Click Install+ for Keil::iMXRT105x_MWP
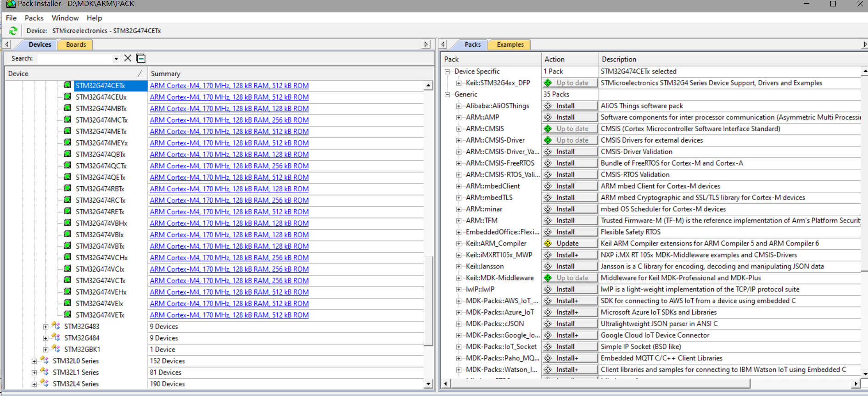Image resolution: width=868 pixels, height=396 pixels. 570,255
